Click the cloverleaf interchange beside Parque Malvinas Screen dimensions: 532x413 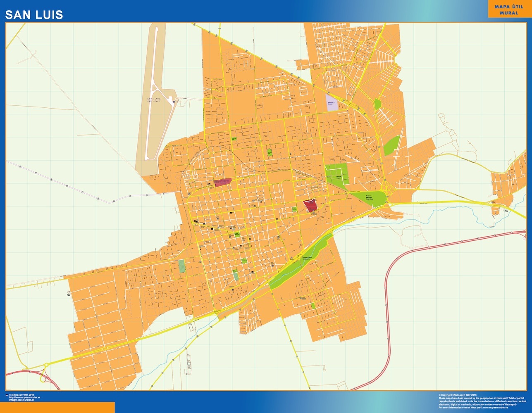point(389,192)
